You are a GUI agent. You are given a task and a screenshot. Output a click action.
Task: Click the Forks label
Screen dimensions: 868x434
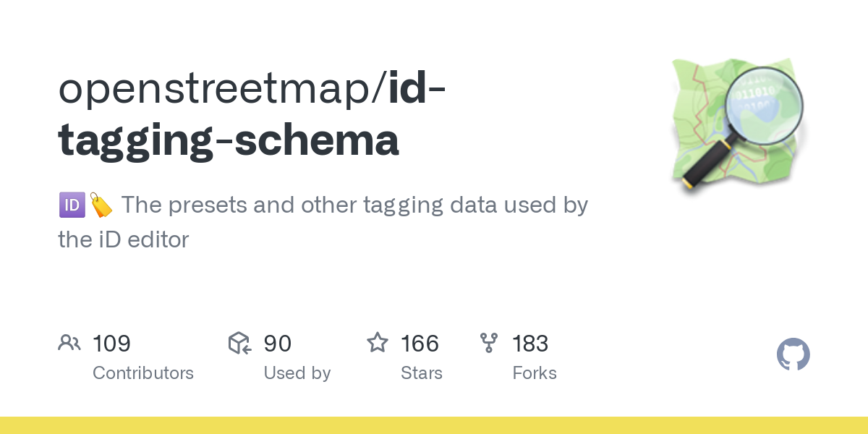tap(535, 373)
